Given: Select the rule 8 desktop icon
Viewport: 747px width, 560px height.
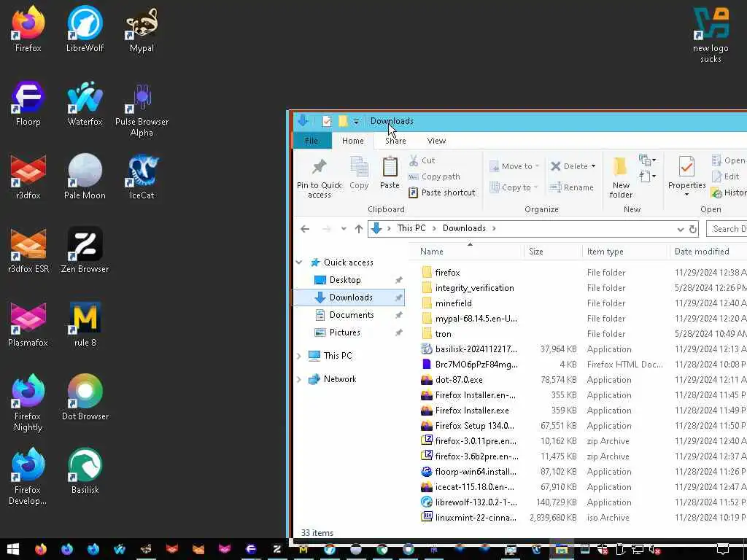Looking at the screenshot, I should point(85,324).
